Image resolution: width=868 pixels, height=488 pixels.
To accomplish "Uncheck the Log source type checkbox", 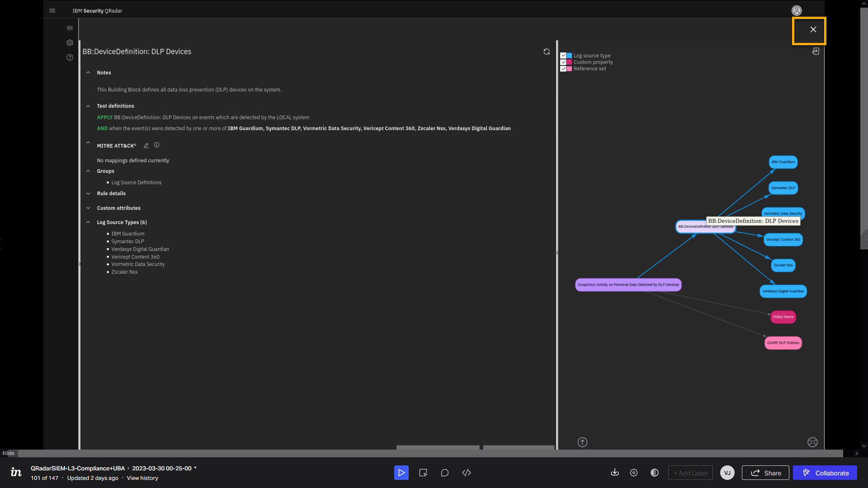I will click(x=563, y=56).
